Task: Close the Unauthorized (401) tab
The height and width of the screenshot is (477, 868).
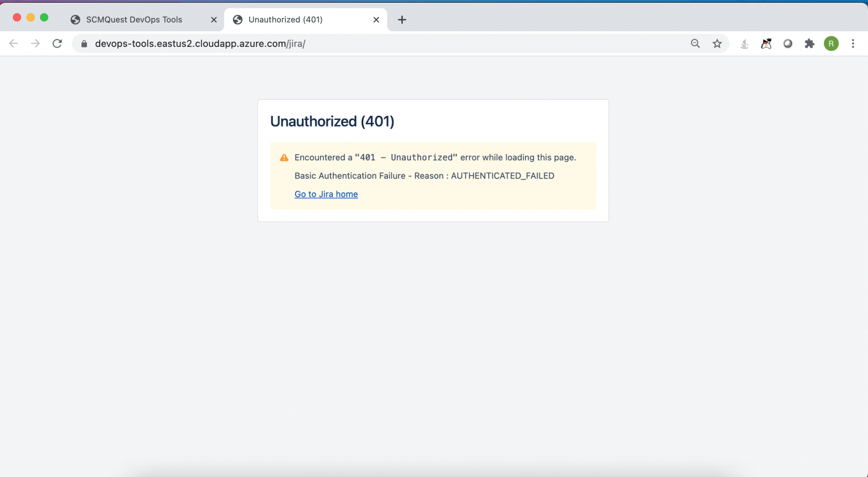Action: pos(376,19)
